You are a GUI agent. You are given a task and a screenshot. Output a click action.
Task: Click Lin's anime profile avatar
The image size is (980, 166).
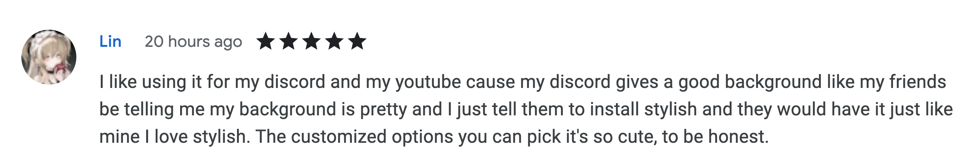point(49,57)
